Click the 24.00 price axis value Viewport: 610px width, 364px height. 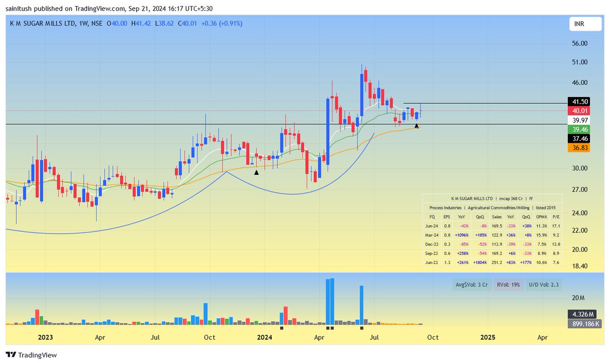point(580,213)
